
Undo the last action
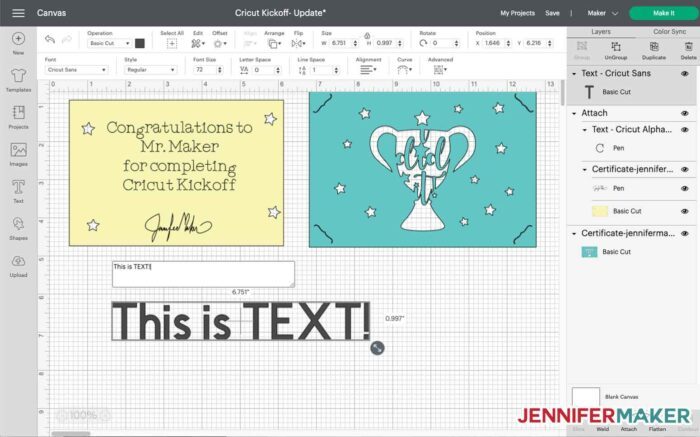50,39
